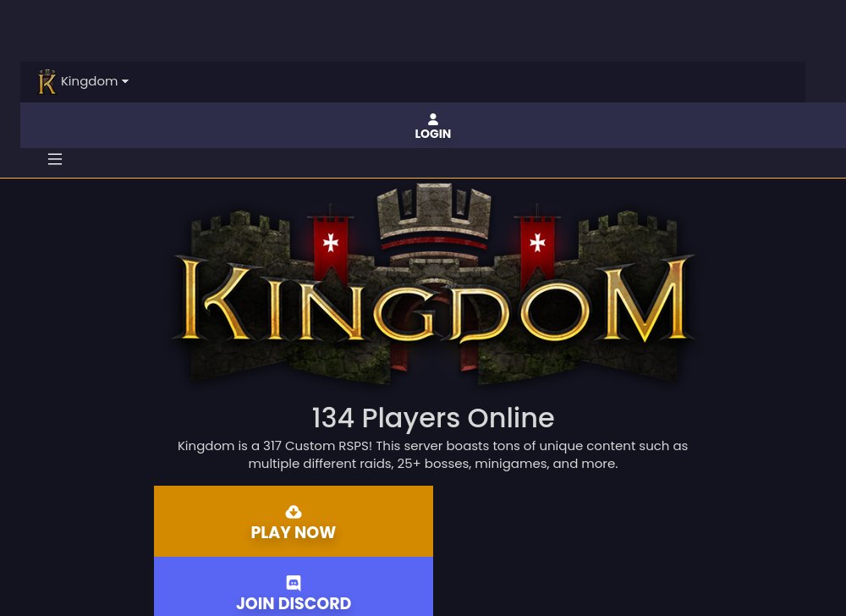
Task: Click the left red cross banner flag
Action: click(x=331, y=245)
